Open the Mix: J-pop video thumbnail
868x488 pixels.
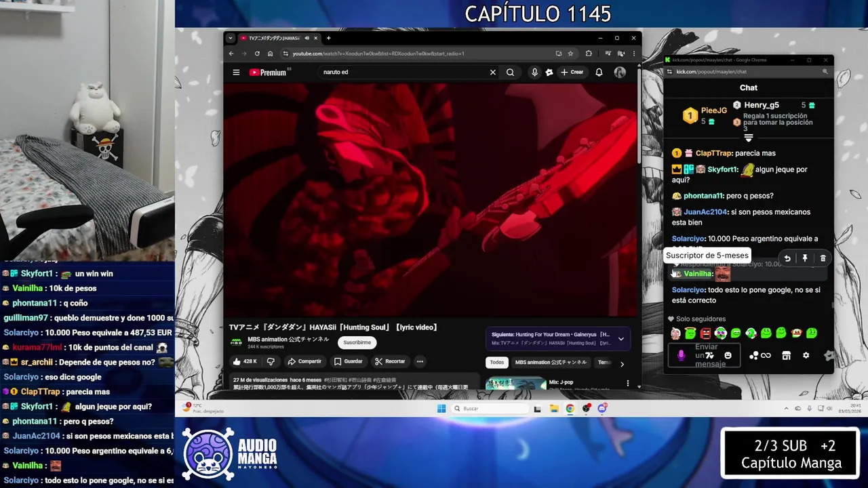(516, 384)
